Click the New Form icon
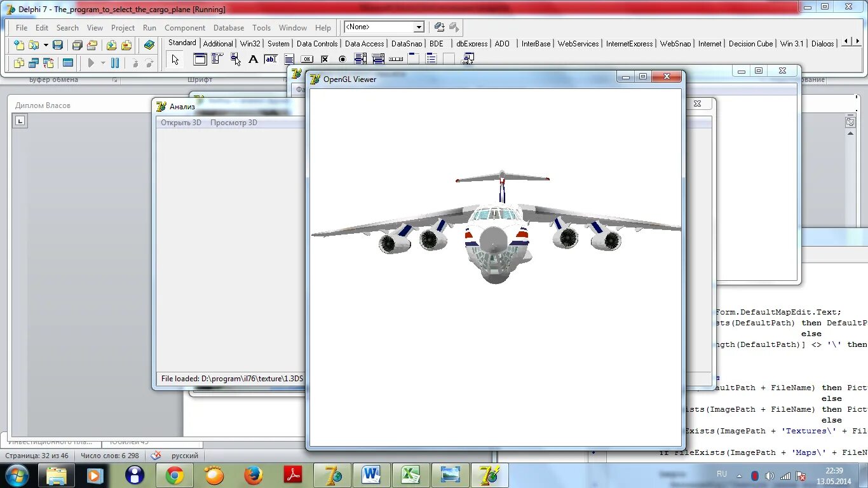 [67, 63]
